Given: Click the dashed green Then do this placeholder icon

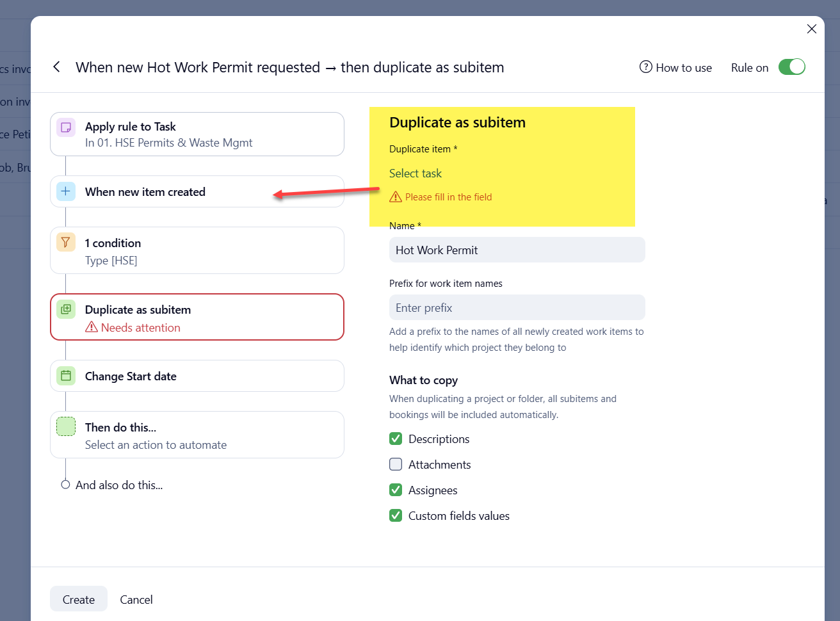Looking at the screenshot, I should click(x=66, y=427).
